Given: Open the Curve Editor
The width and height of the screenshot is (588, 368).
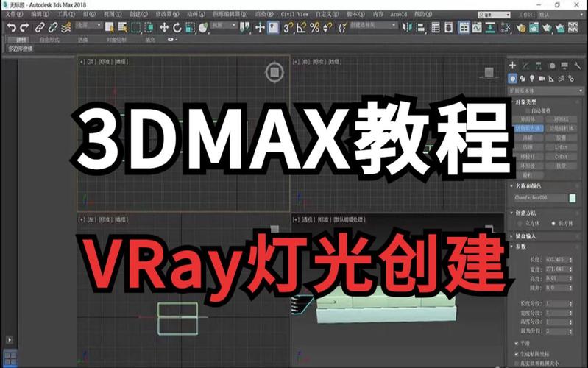Looking at the screenshot, I should [x=477, y=27].
